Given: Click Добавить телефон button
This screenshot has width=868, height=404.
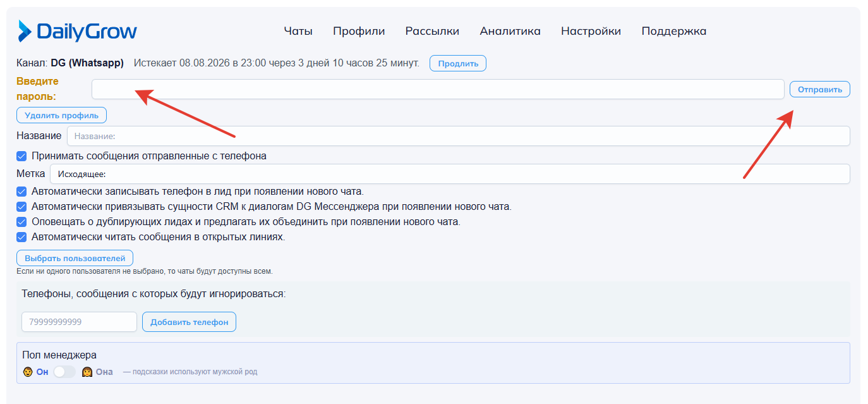Looking at the screenshot, I should (x=189, y=322).
